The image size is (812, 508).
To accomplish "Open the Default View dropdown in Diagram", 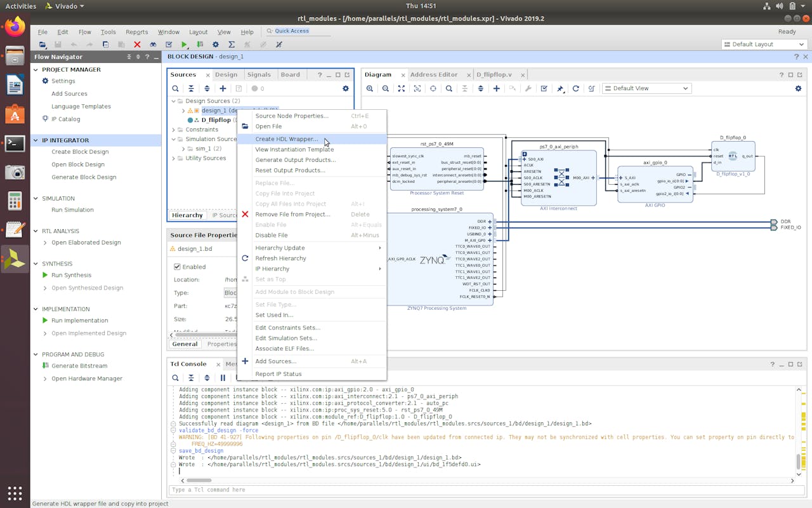I will tap(646, 89).
